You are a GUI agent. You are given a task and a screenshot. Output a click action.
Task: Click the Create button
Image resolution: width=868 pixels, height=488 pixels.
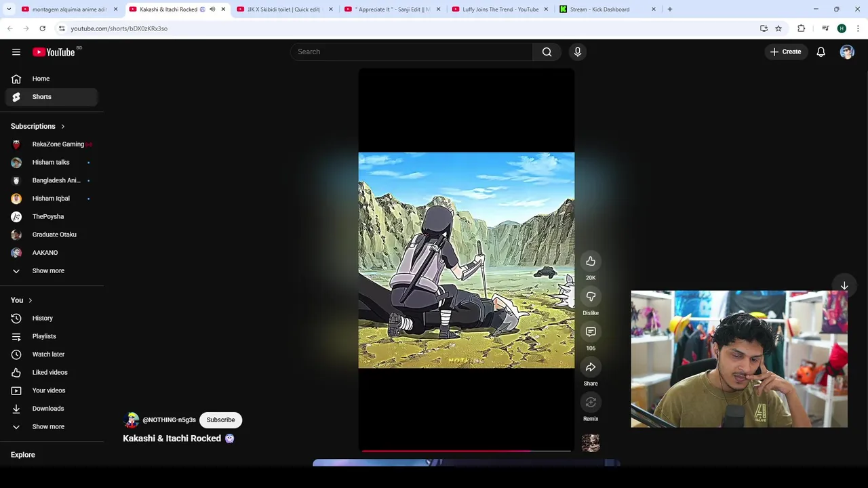(785, 52)
